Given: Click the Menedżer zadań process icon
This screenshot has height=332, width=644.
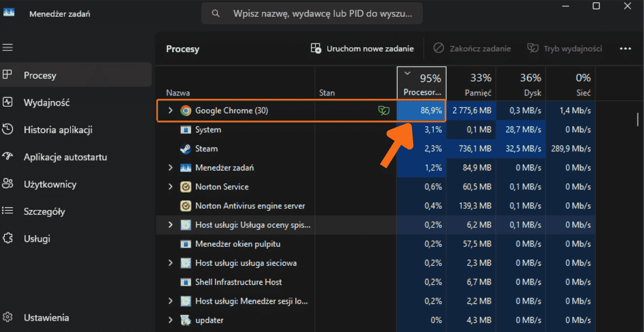Looking at the screenshot, I should [x=185, y=168].
